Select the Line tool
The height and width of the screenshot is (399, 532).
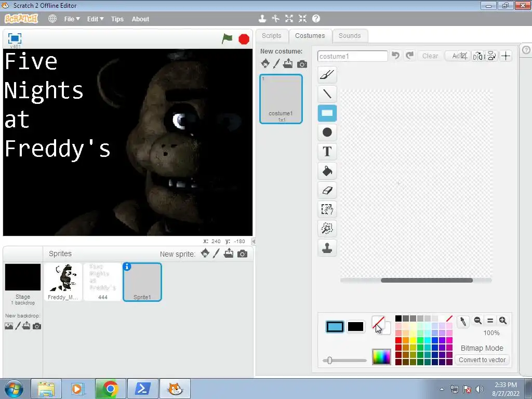coord(327,94)
